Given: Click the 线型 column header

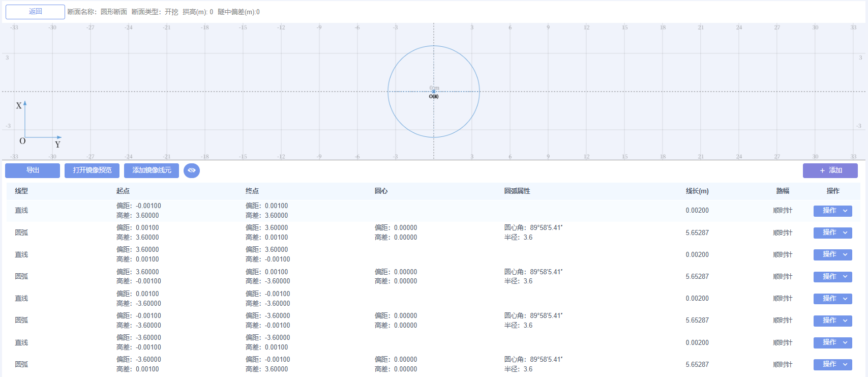Looking at the screenshot, I should coord(21,191).
